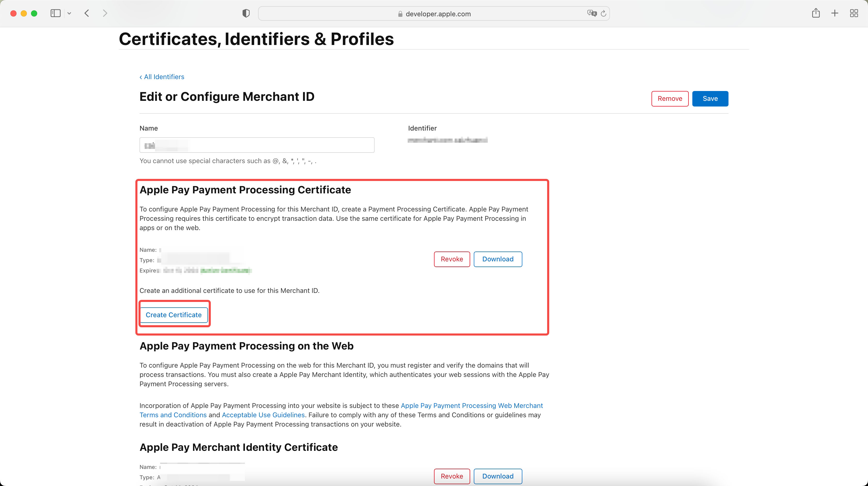Click the special characters hint text

[x=228, y=161]
